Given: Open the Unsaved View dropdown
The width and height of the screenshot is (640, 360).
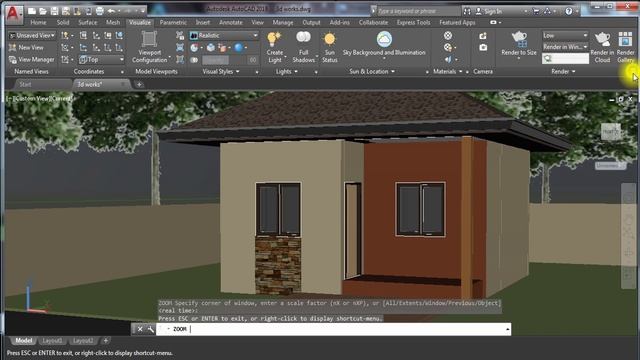Looking at the screenshot, I should pos(32,36).
